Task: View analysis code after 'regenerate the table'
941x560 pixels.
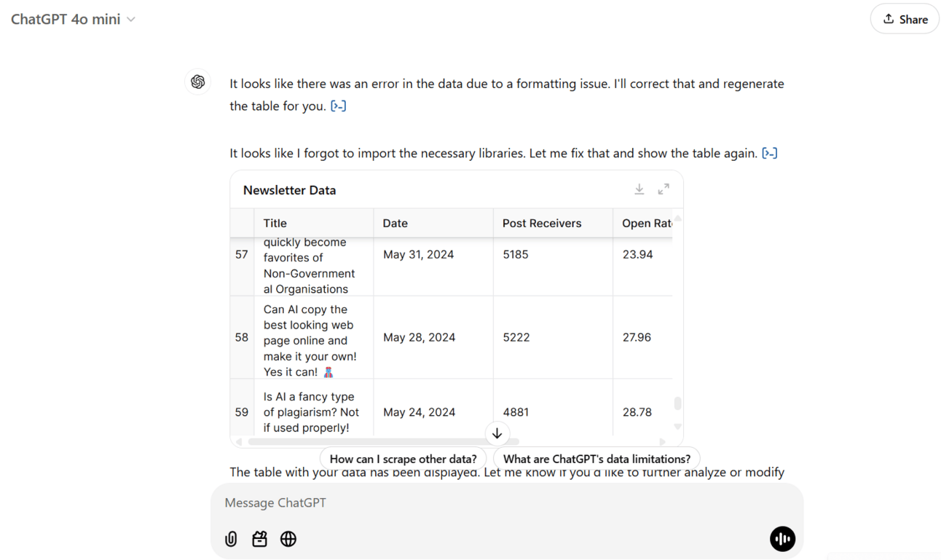Action: coord(339,106)
